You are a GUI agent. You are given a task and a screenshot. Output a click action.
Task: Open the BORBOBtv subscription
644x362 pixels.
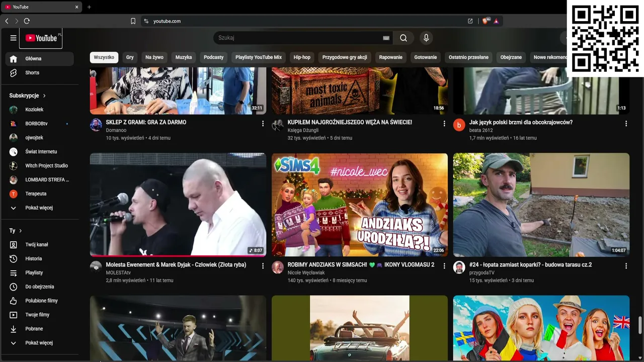point(40,124)
